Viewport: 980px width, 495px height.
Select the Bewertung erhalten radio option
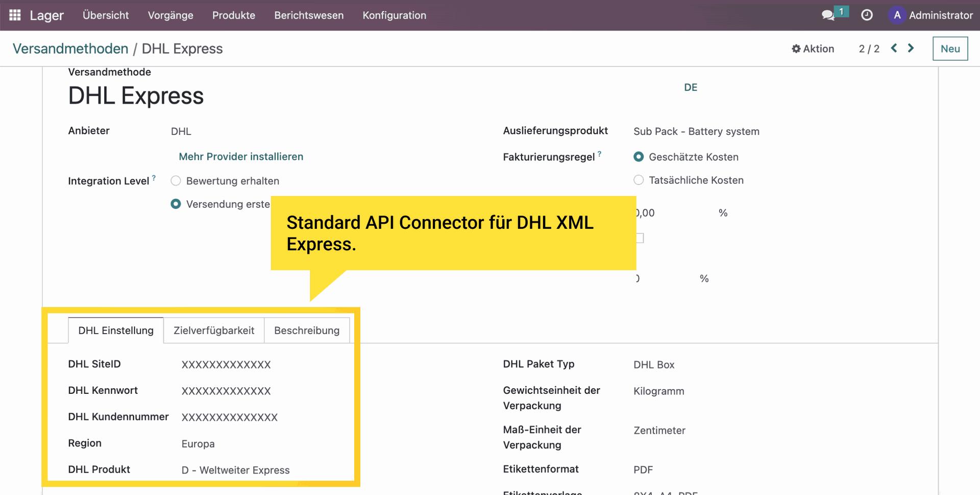click(x=176, y=181)
